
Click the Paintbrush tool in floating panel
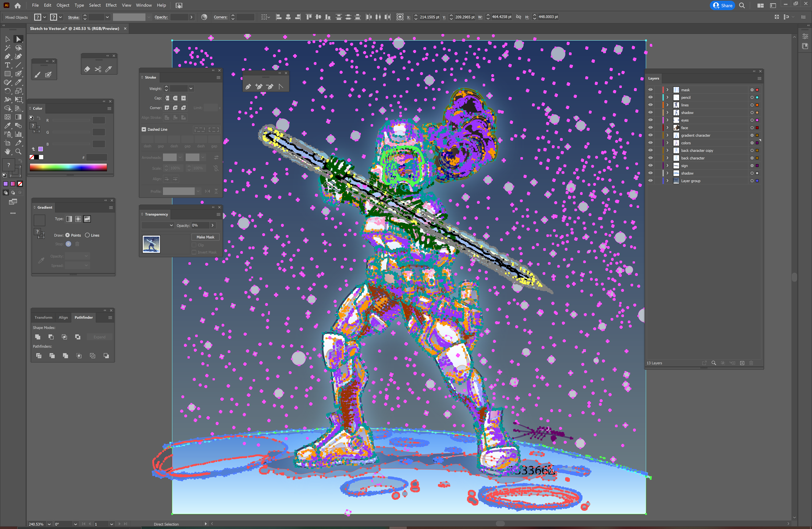[37, 74]
